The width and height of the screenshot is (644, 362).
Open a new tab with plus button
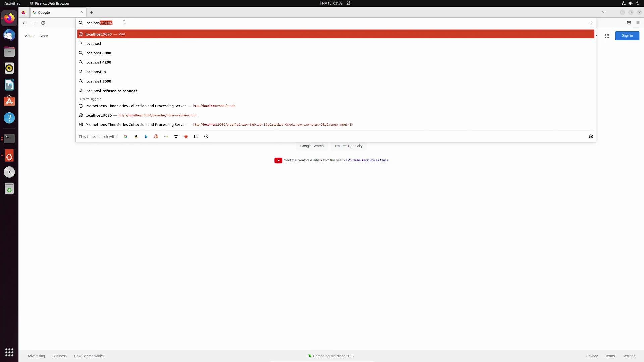(91, 12)
